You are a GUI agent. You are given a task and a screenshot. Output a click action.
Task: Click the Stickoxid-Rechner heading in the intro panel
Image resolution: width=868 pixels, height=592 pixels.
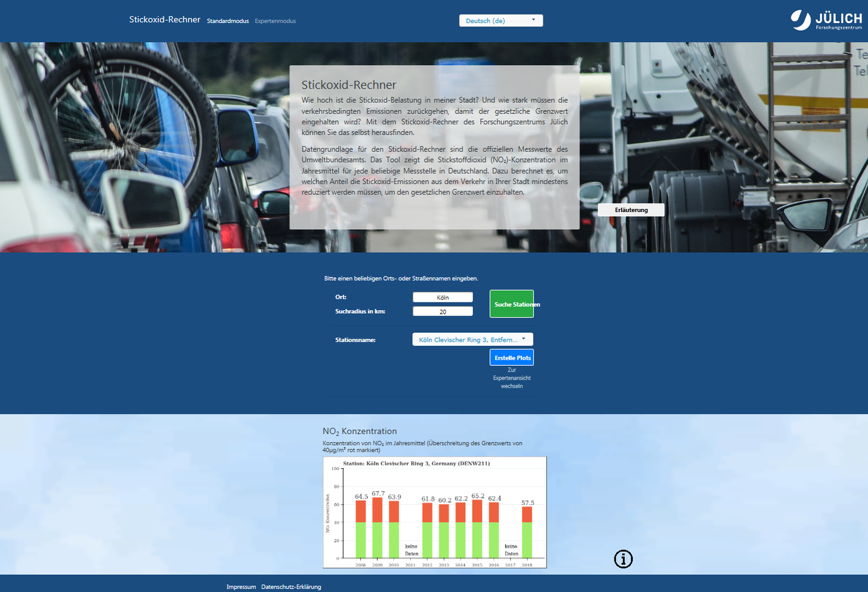click(348, 85)
